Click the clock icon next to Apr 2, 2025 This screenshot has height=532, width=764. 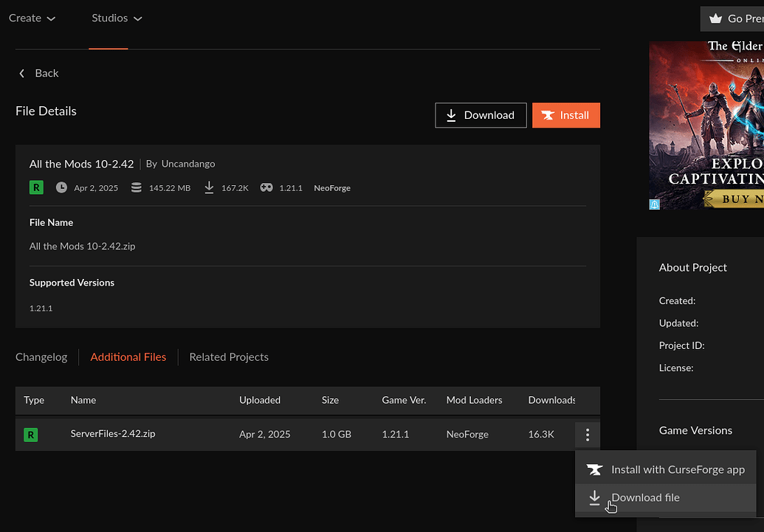point(61,187)
